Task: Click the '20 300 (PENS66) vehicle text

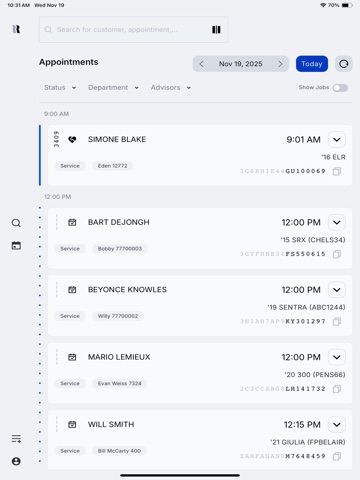Action: coord(315,375)
